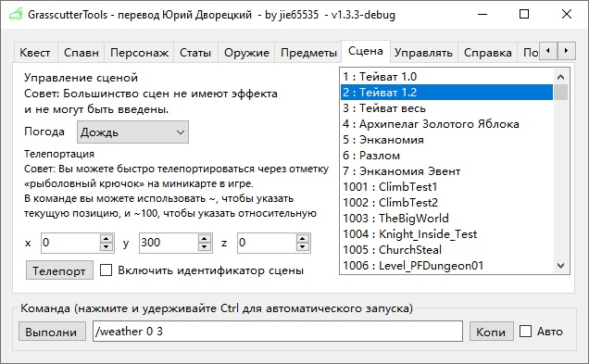The height and width of the screenshot is (364, 589).
Task: Go to the Предметы tab
Action: pos(308,52)
